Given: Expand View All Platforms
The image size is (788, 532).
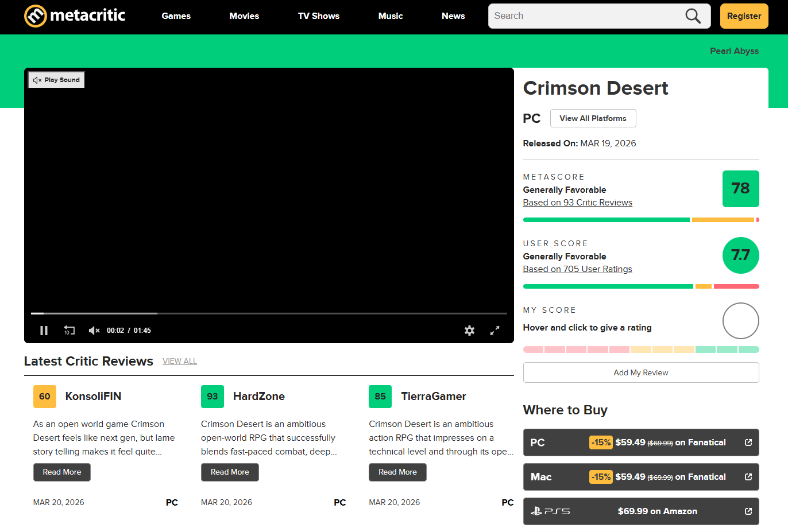Looking at the screenshot, I should pos(593,118).
